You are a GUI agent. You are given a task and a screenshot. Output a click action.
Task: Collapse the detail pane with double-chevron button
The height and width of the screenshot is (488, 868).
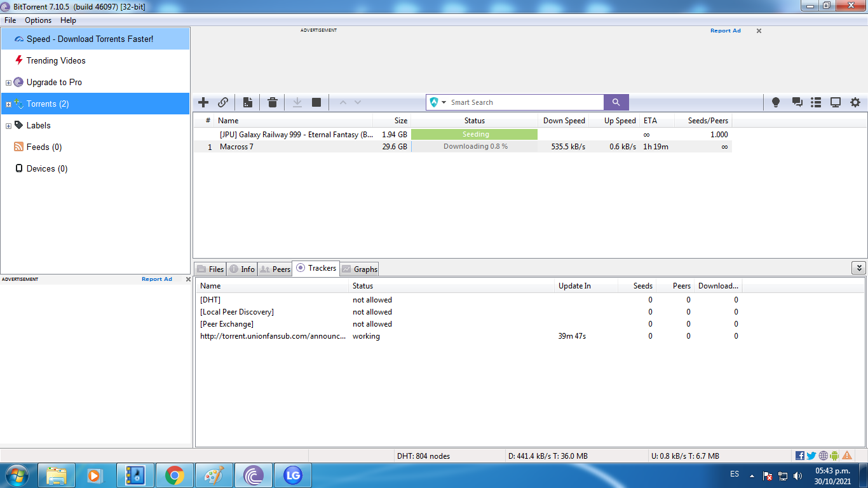[x=858, y=268]
